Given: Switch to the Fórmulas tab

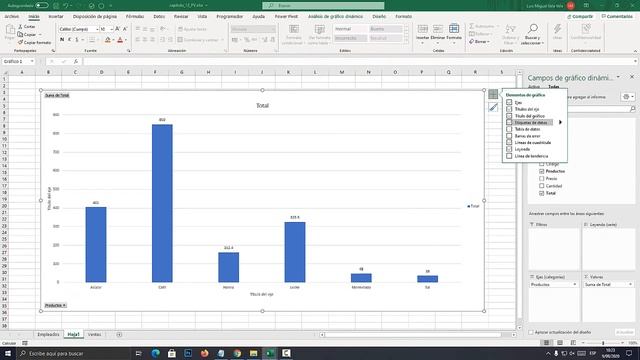Looking at the screenshot, I should click(135, 16).
